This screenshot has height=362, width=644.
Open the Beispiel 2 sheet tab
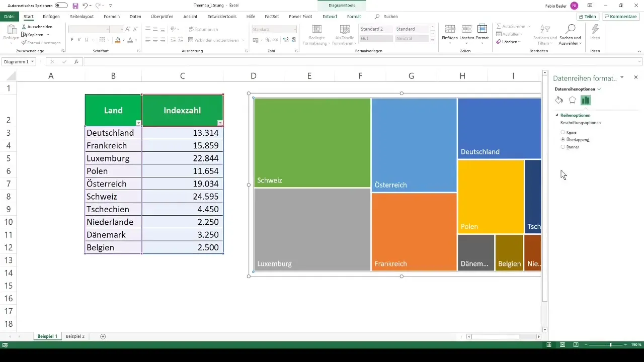click(75, 336)
